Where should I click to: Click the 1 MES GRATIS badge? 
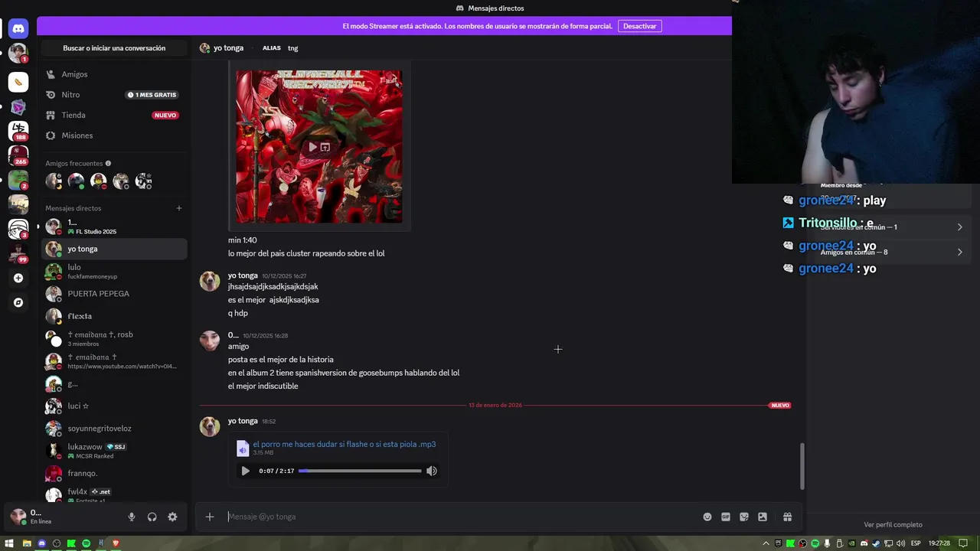click(x=152, y=95)
